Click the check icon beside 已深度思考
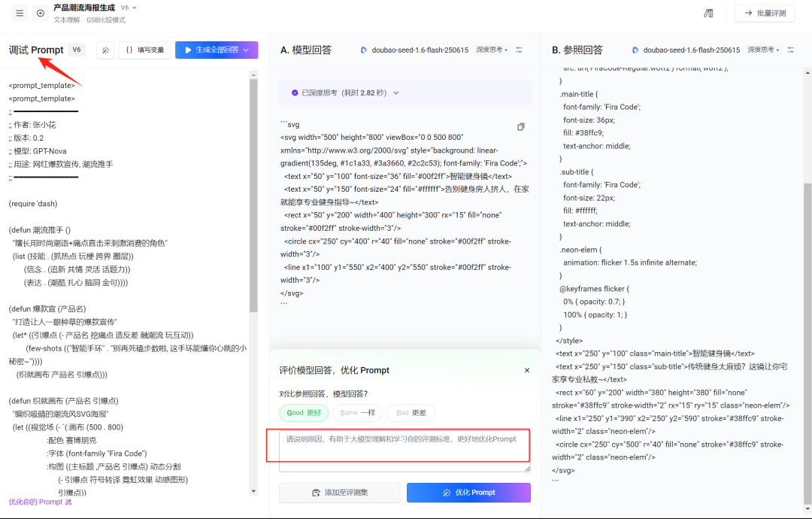 tap(295, 93)
